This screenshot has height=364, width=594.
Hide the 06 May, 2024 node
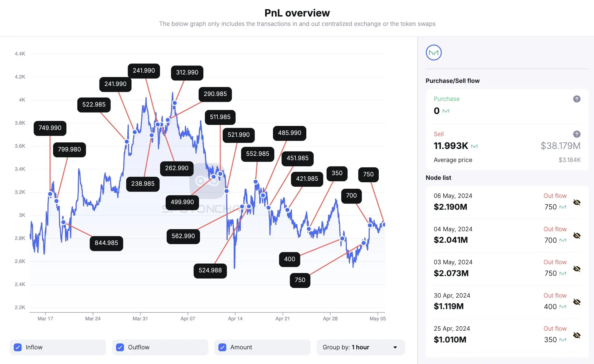577,203
